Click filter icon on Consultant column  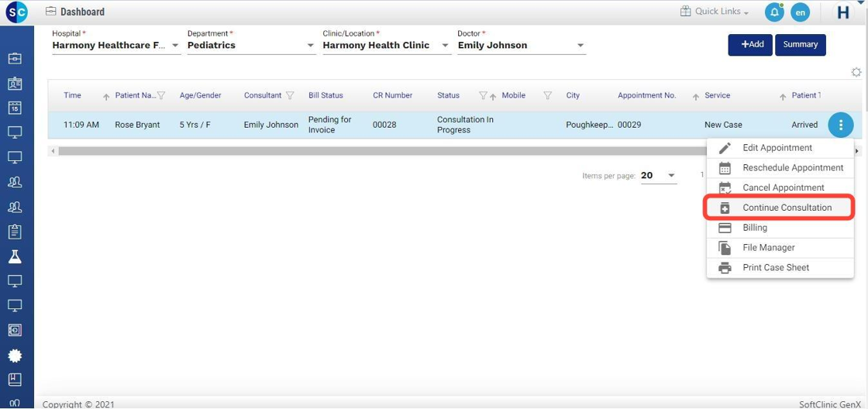[x=290, y=95]
